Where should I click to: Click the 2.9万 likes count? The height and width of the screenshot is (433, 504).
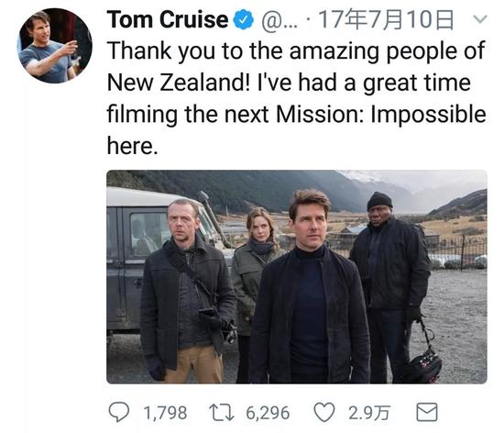[x=369, y=413]
